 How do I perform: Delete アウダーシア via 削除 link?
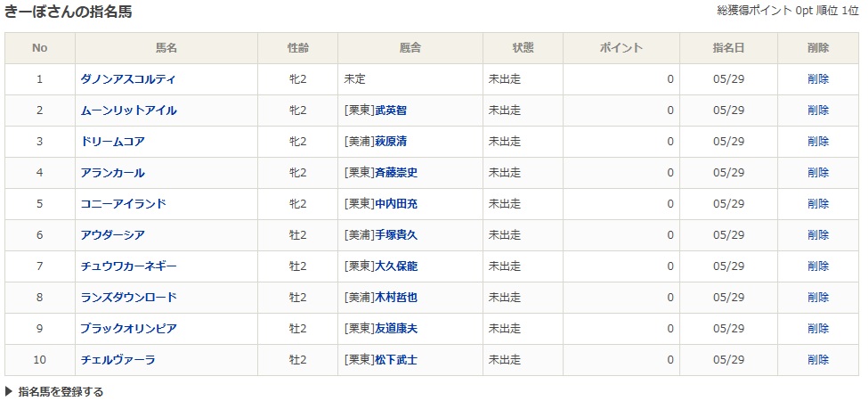pos(818,235)
